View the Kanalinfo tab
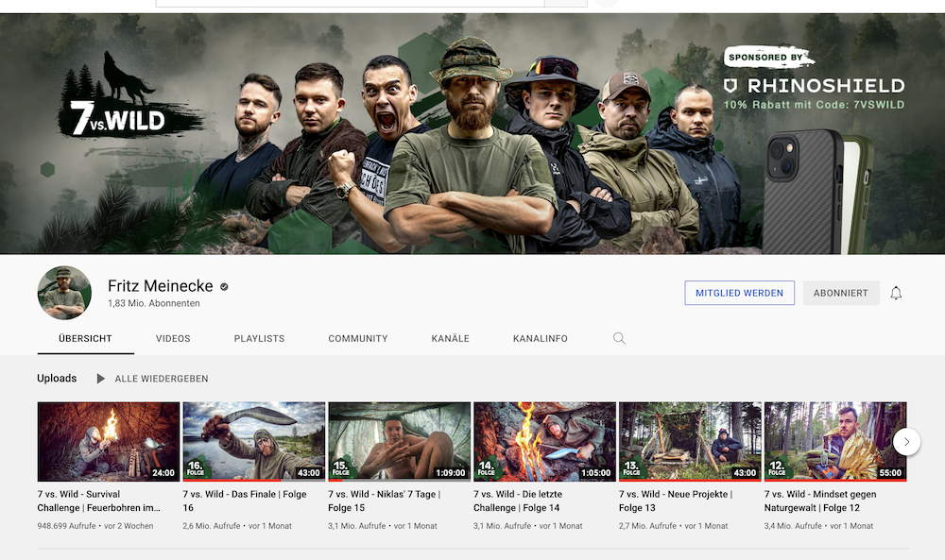 (540, 338)
